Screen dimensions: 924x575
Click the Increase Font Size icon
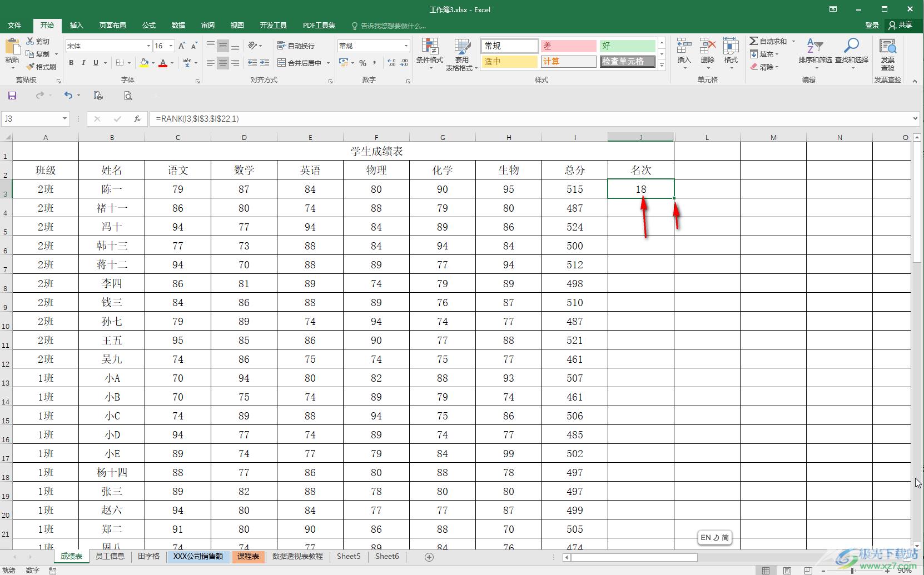click(182, 46)
